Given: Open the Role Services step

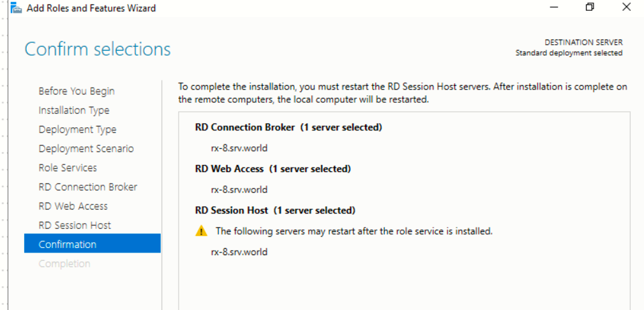Looking at the screenshot, I should coord(68,168).
